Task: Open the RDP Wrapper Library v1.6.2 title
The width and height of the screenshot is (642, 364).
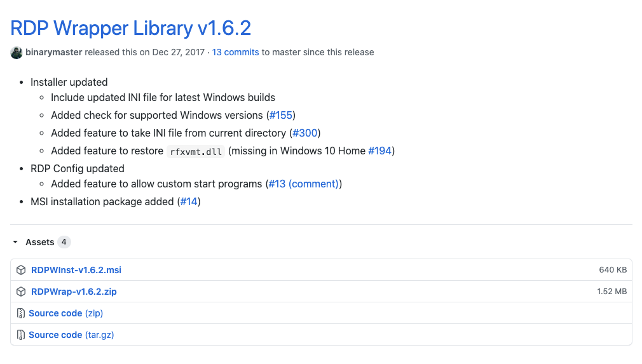Action: click(130, 28)
